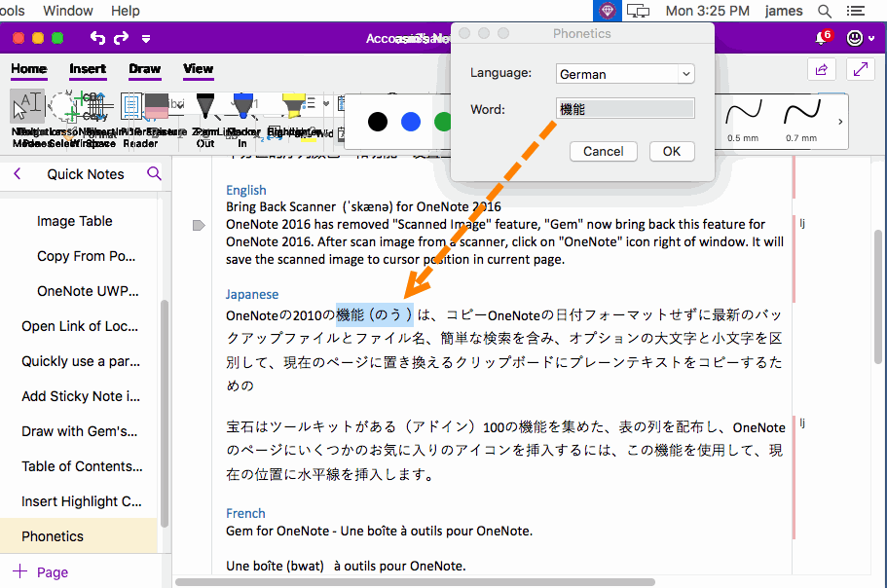Switch to the Draw tab

pyautogui.click(x=145, y=69)
